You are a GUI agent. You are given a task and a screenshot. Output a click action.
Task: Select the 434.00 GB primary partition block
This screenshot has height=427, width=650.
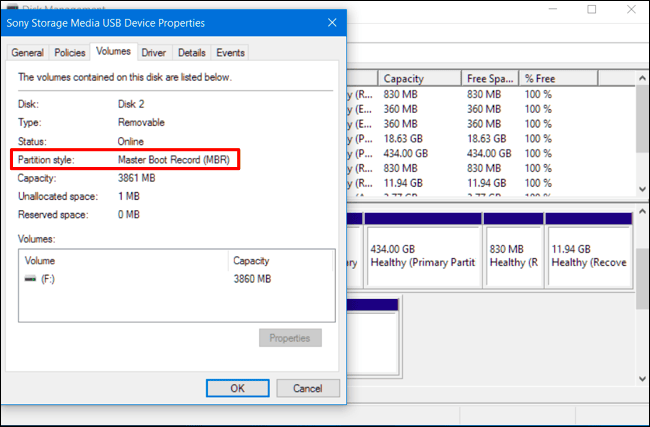(x=422, y=254)
